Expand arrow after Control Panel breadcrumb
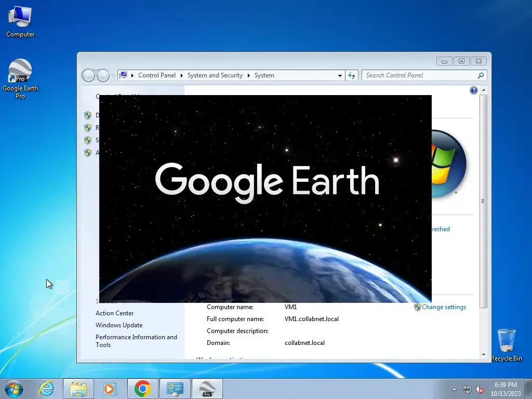This screenshot has height=399, width=532. coord(181,75)
